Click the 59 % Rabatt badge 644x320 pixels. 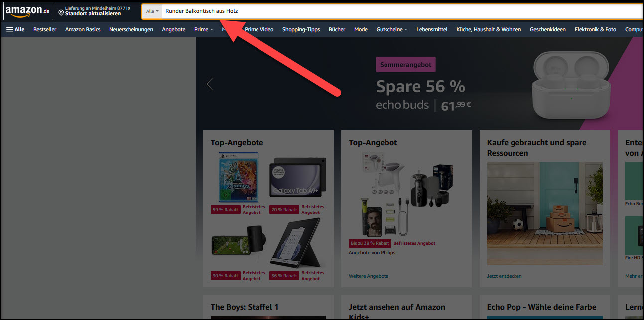[x=225, y=210]
